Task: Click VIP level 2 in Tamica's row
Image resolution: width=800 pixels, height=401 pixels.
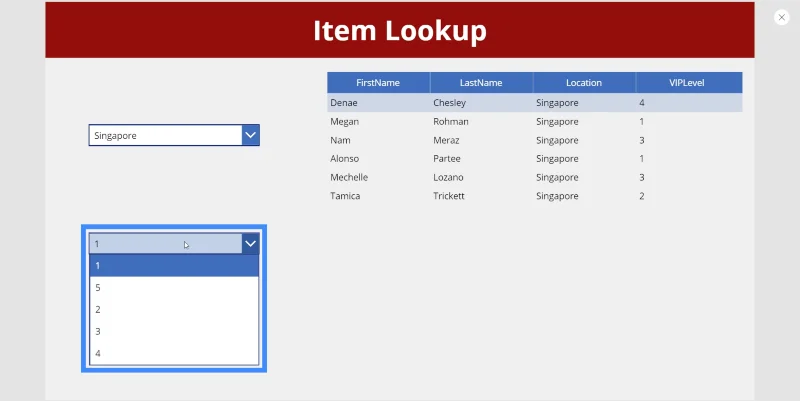Action: coord(641,196)
